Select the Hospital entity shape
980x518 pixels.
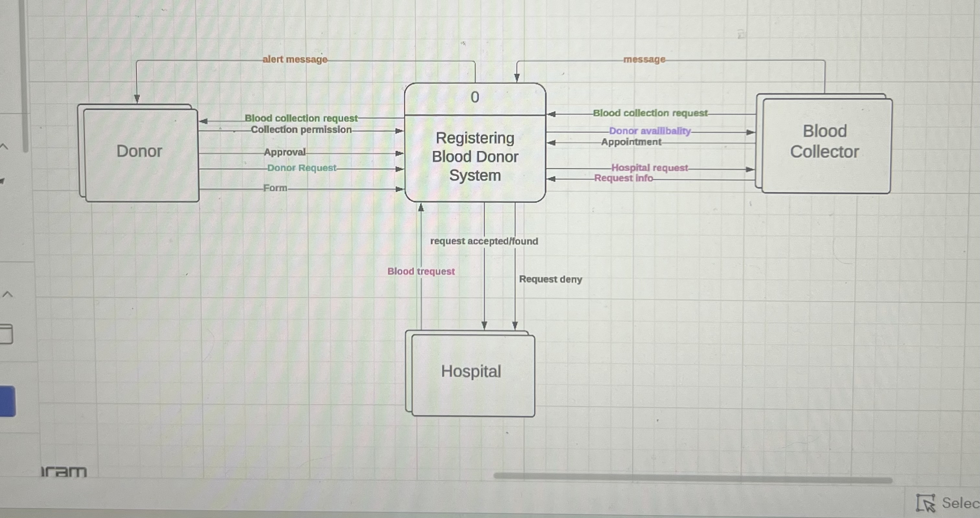pos(471,371)
